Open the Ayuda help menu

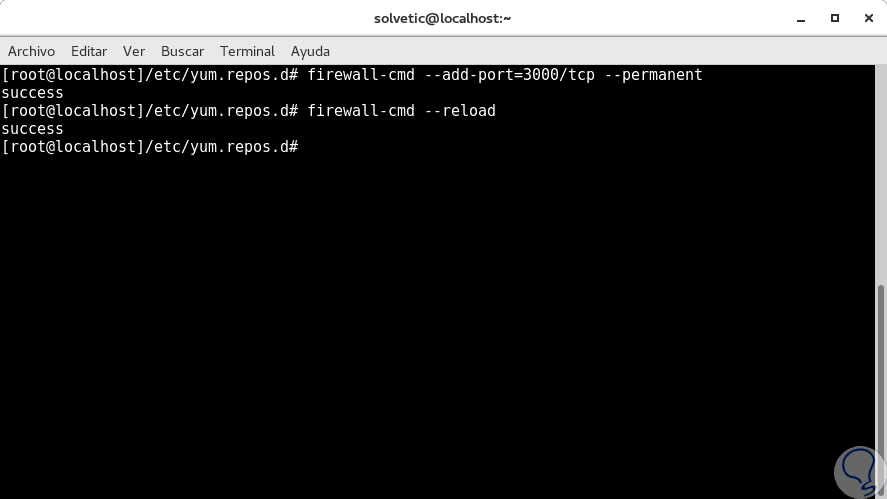310,51
